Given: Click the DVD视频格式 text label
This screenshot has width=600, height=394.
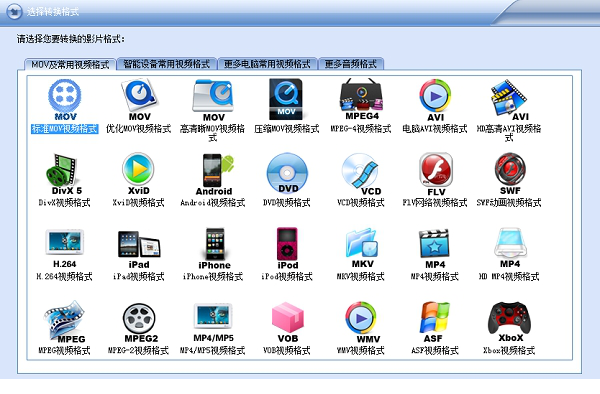Looking at the screenshot, I should [287, 203].
